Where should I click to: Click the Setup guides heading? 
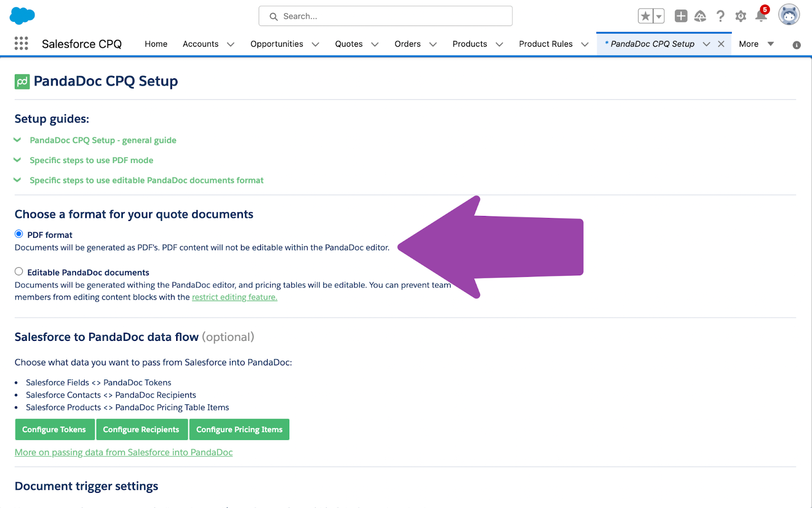pyautogui.click(x=52, y=119)
